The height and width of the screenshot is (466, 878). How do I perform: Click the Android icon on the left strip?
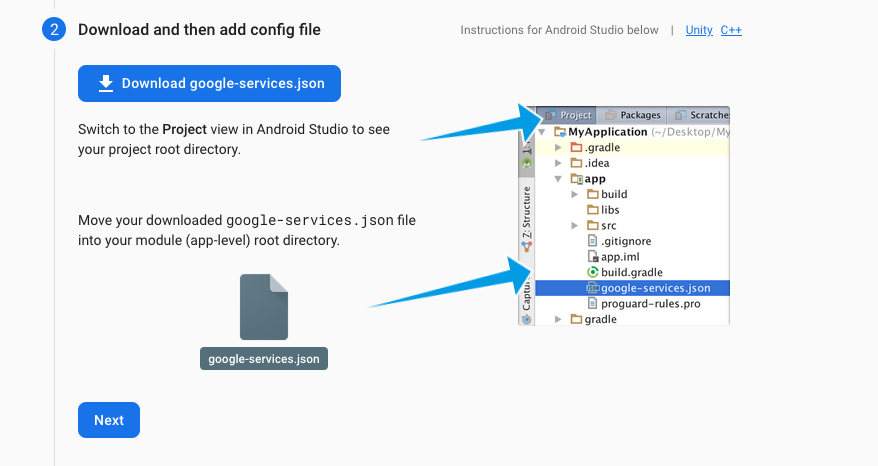pyautogui.click(x=526, y=164)
